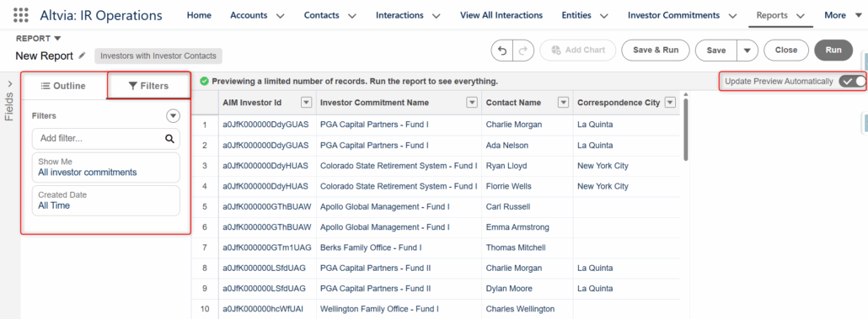Open the Correspondence City column dropdown
This screenshot has height=319, width=868.
[x=670, y=103]
